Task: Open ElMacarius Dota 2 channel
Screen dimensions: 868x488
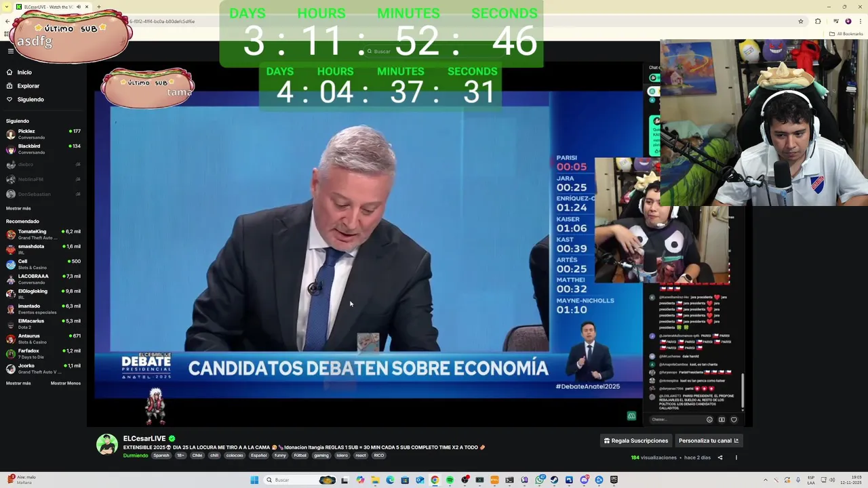Action: 42,324
